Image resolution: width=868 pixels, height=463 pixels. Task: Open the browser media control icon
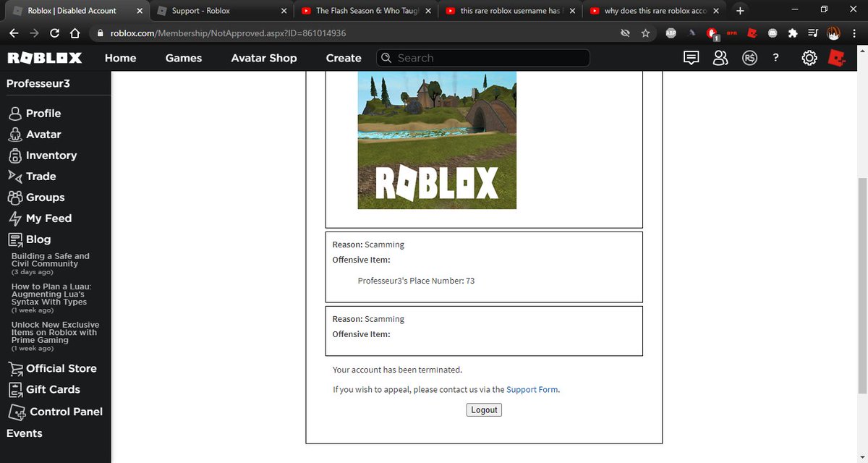point(813,33)
